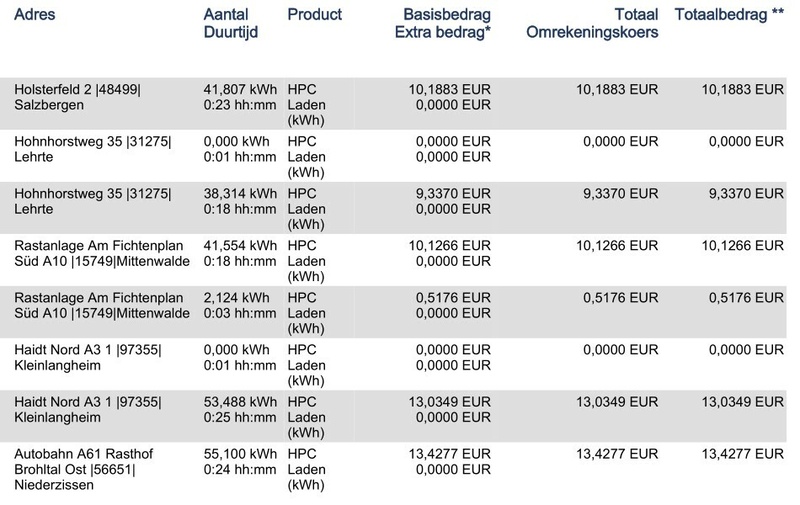Image resolution: width=800 pixels, height=505 pixels.
Task: Select the 2,124 kWh quantity value
Action: click(x=235, y=297)
